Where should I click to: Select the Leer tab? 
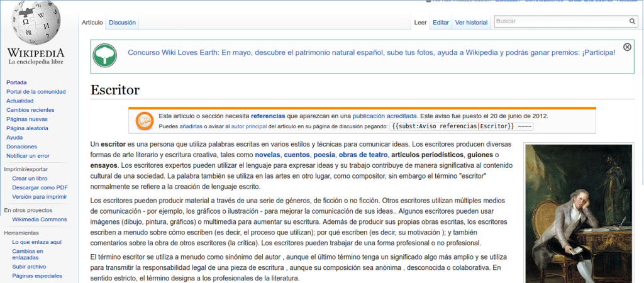(420, 23)
